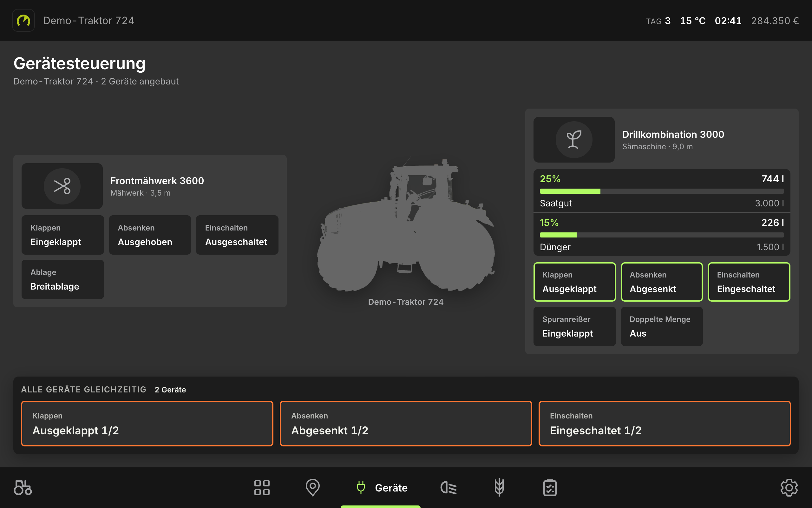Click all-devices Klappen Ausgeklappt 1/2 button
The width and height of the screenshot is (812, 508).
click(x=147, y=423)
